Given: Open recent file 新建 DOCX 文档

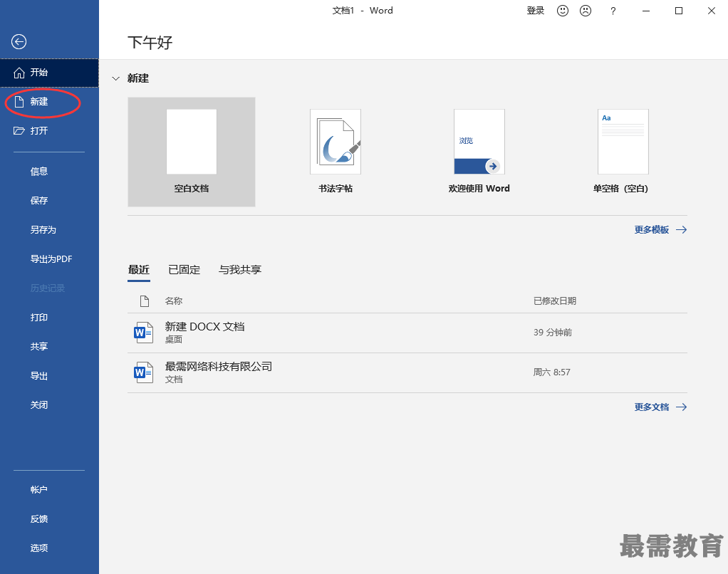Looking at the screenshot, I should coord(407,333).
